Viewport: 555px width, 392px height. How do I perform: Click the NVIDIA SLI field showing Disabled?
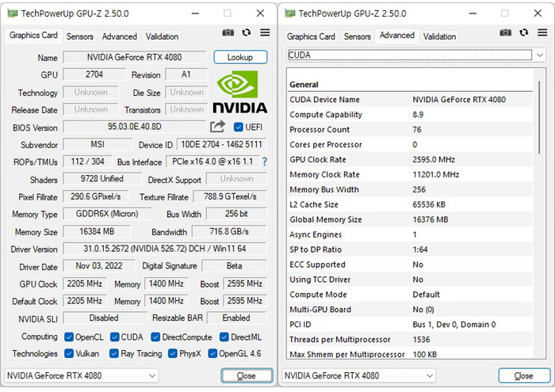click(x=104, y=318)
